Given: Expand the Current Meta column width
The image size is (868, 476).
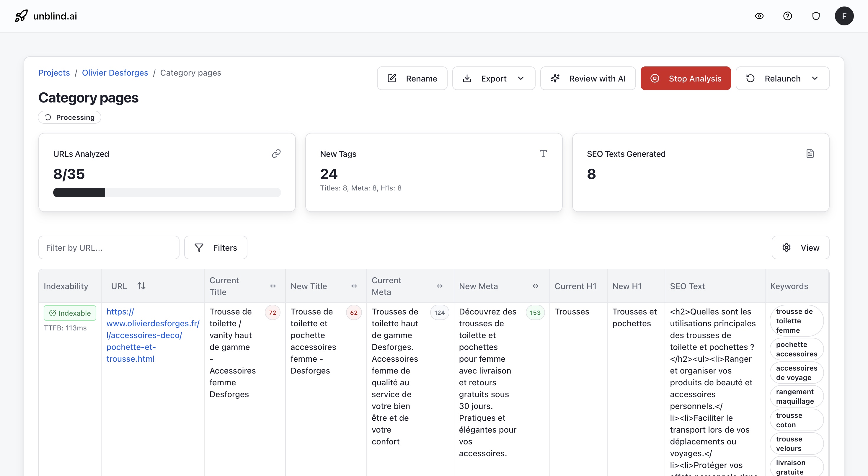Looking at the screenshot, I should (x=440, y=286).
